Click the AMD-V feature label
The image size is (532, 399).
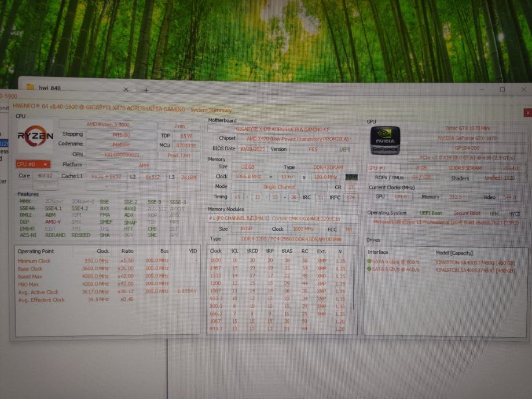pos(53,221)
